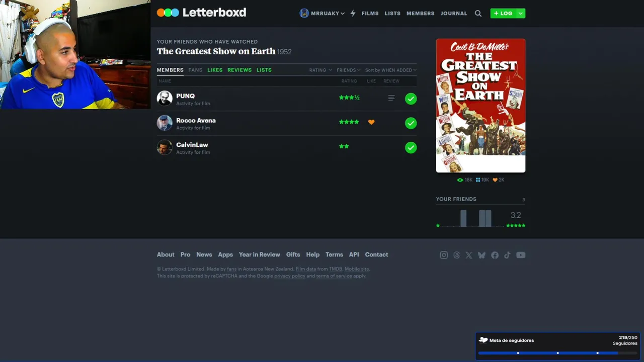Open the Rating filter dropdown
Screen dimensions: 644x362
click(320, 70)
